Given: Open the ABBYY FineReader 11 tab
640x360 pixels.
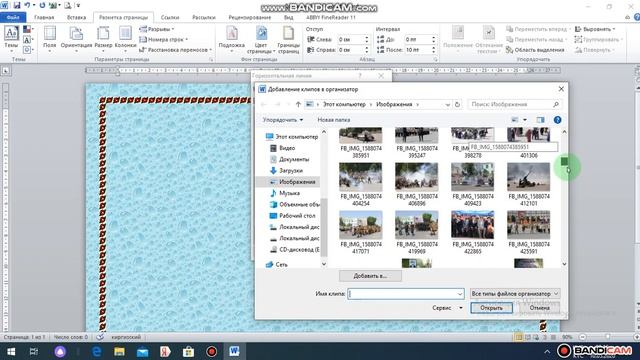Looking at the screenshot, I should click(331, 18).
